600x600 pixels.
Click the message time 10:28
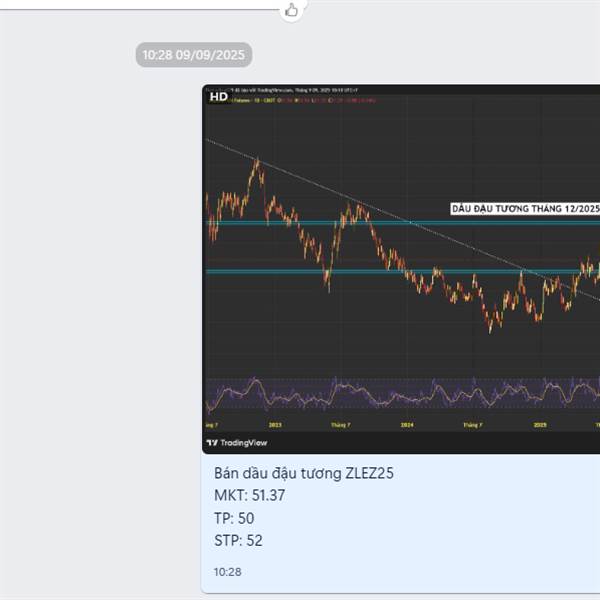(x=228, y=572)
